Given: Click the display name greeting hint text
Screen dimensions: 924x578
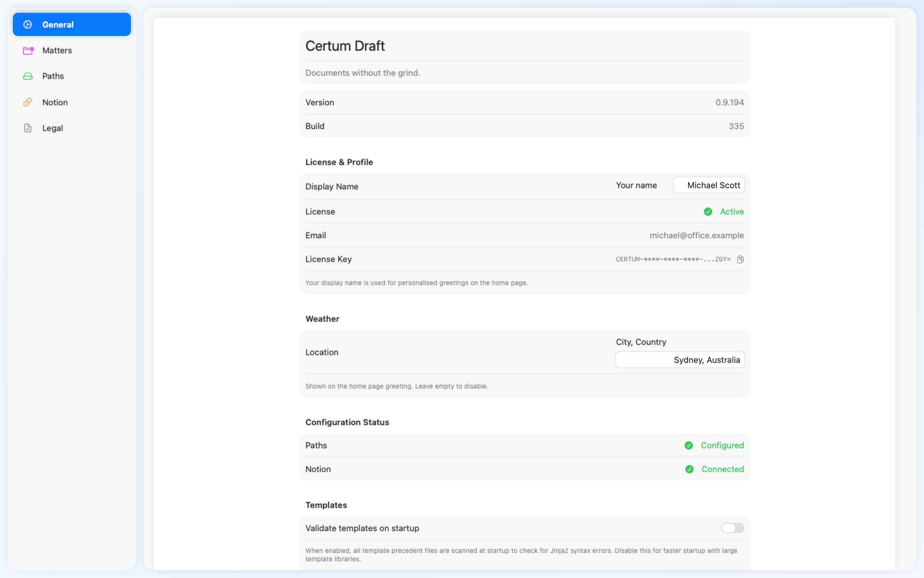Looking at the screenshot, I should pos(416,283).
